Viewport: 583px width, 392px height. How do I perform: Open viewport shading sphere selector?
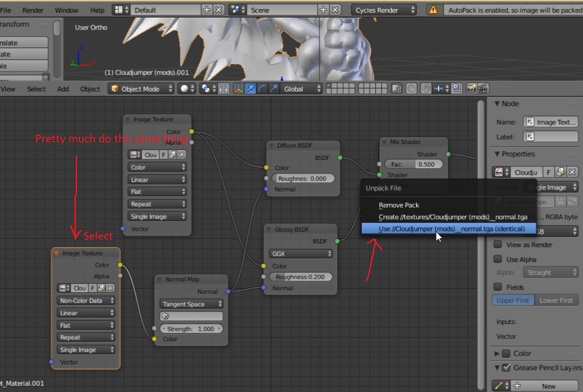click(187, 89)
